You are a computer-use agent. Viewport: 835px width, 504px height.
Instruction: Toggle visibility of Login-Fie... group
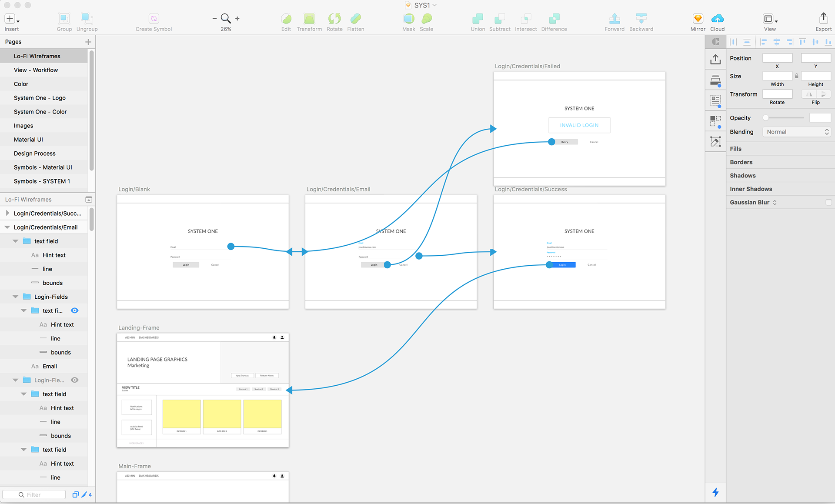[75, 380]
